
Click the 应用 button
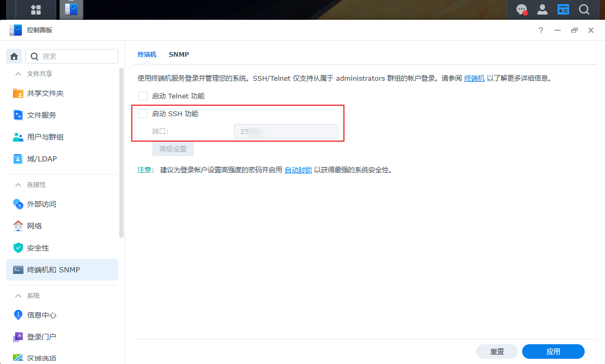click(x=553, y=352)
